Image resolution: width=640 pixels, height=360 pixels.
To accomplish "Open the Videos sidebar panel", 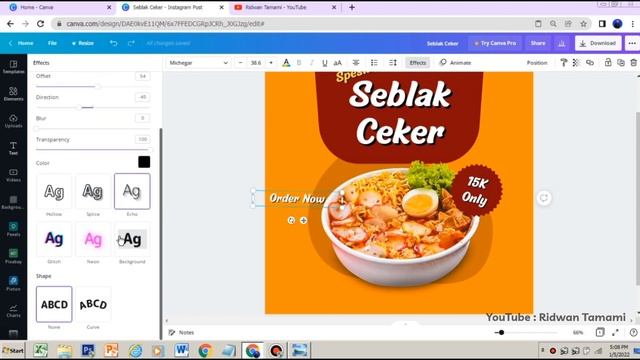I will pyautogui.click(x=13, y=175).
